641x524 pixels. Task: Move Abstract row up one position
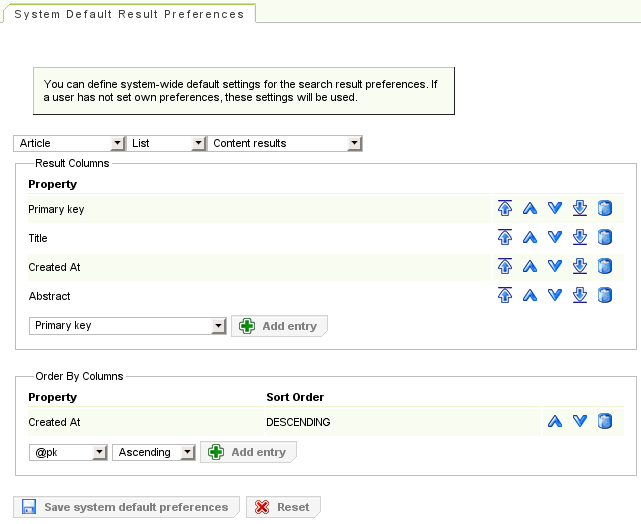tap(530, 296)
